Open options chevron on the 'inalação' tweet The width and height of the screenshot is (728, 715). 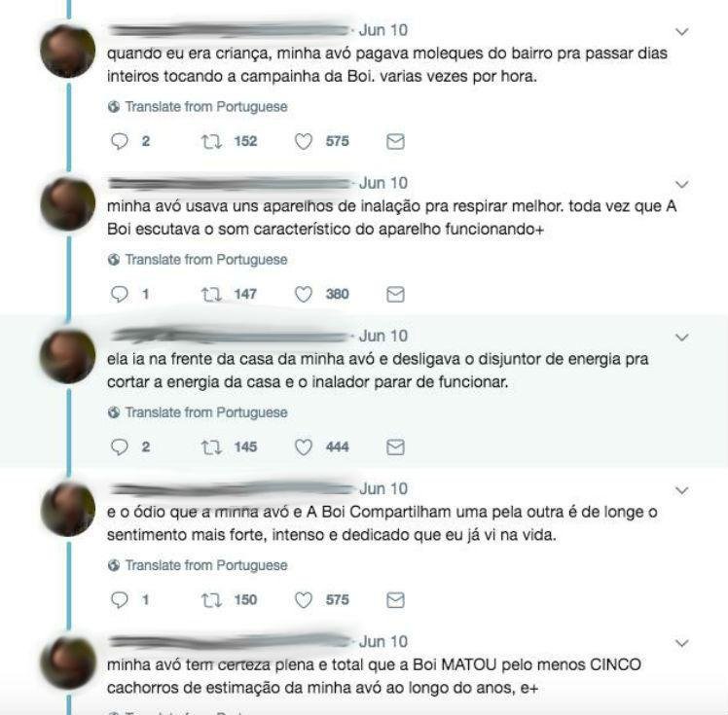[681, 184]
